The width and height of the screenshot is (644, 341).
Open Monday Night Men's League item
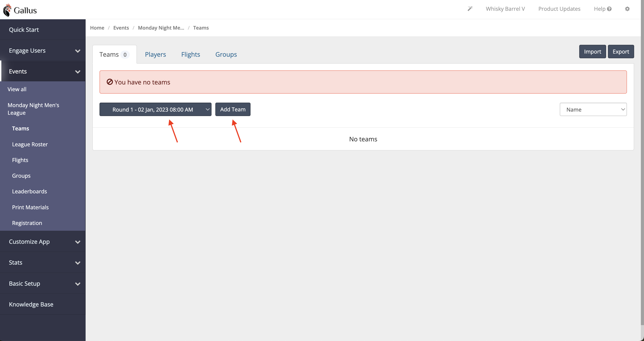coord(33,109)
